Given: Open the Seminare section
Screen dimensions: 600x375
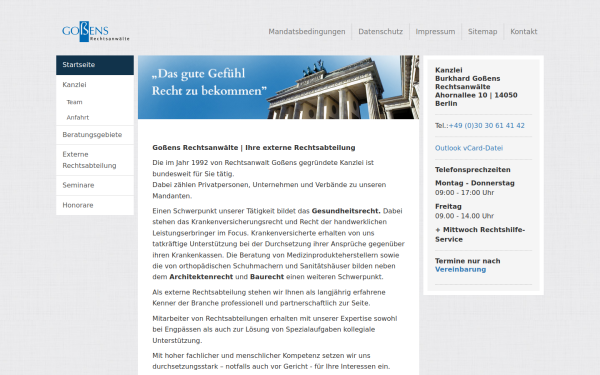Looking at the screenshot, I should pos(95,185).
